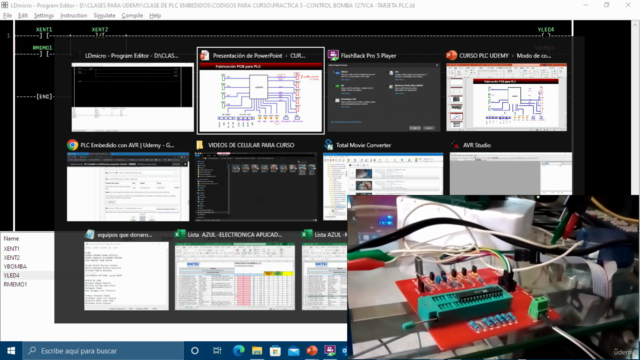Open FlashBack recorder from the taskbar

[330, 350]
